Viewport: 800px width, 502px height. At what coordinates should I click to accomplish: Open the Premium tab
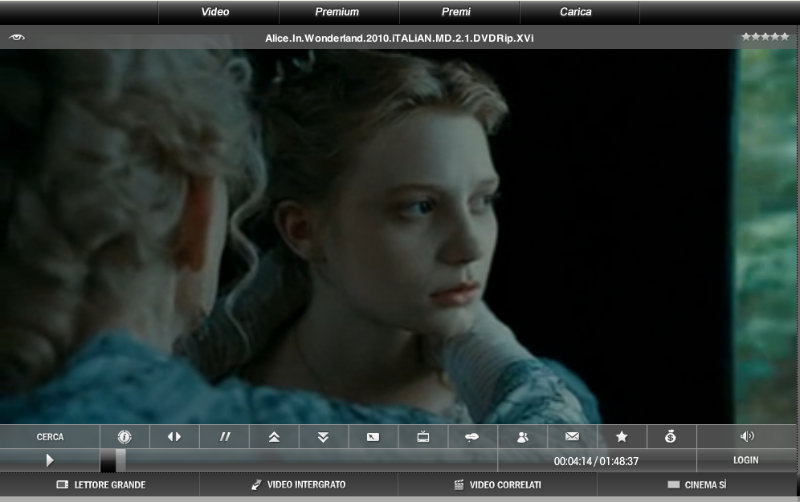339,12
